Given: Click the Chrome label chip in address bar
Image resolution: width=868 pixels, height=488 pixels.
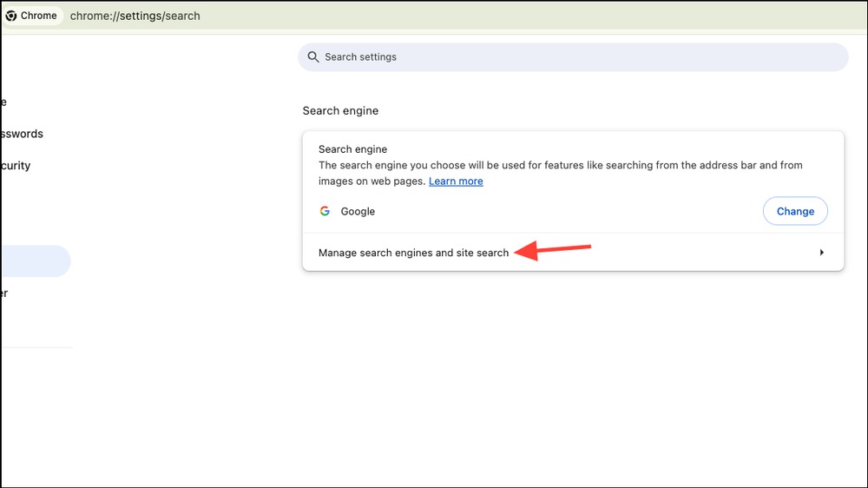Looking at the screenshot, I should (32, 16).
